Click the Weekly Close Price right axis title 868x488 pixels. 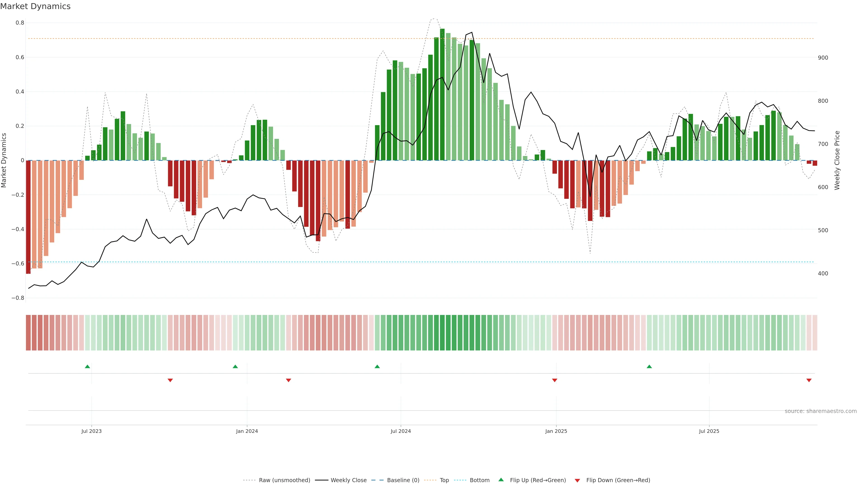point(837,160)
